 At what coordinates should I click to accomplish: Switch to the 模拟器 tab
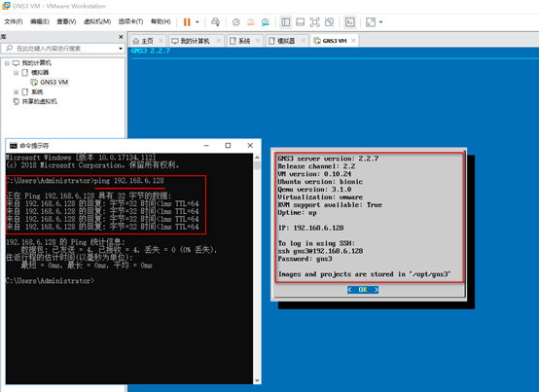coord(286,41)
